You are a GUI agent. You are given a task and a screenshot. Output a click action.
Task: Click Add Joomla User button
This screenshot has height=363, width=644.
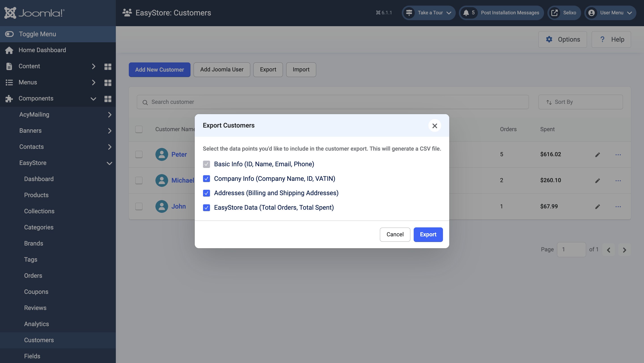222,70
